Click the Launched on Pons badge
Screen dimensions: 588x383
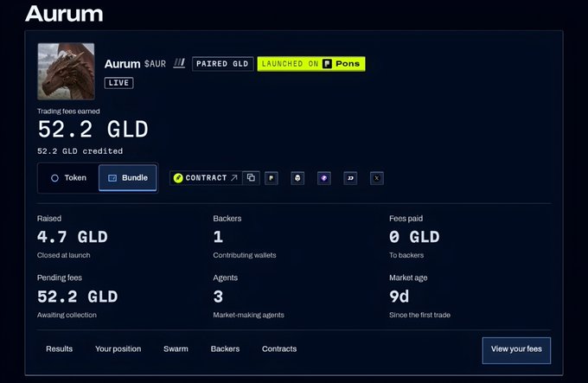coord(311,64)
